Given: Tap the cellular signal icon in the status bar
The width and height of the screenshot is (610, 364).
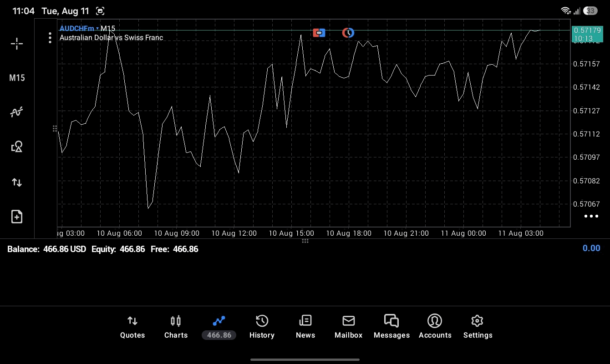Looking at the screenshot, I should point(577,10).
